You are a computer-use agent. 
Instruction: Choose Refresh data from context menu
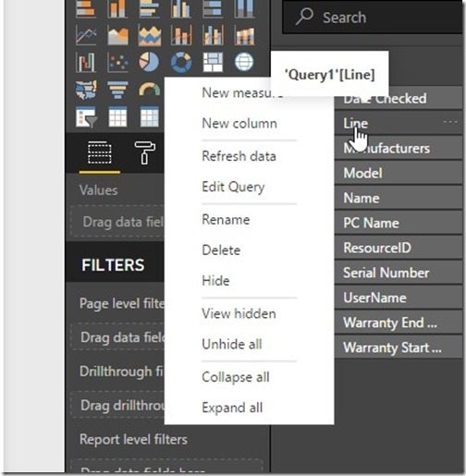[239, 156]
